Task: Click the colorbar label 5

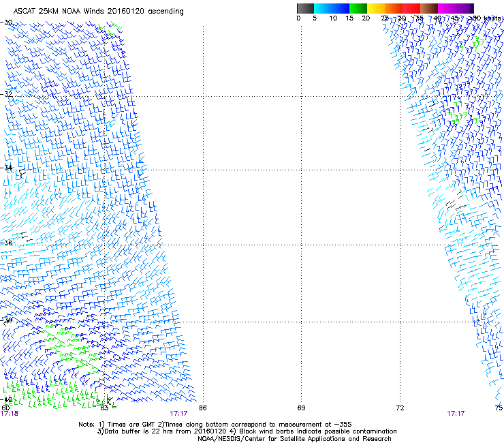Action: (315, 18)
